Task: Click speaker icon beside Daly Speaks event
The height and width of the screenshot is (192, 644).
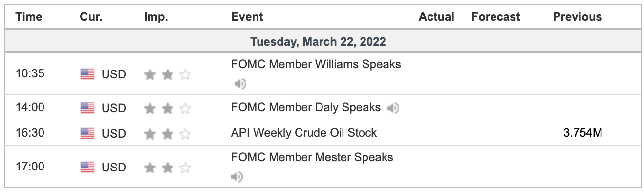Action: [393, 108]
